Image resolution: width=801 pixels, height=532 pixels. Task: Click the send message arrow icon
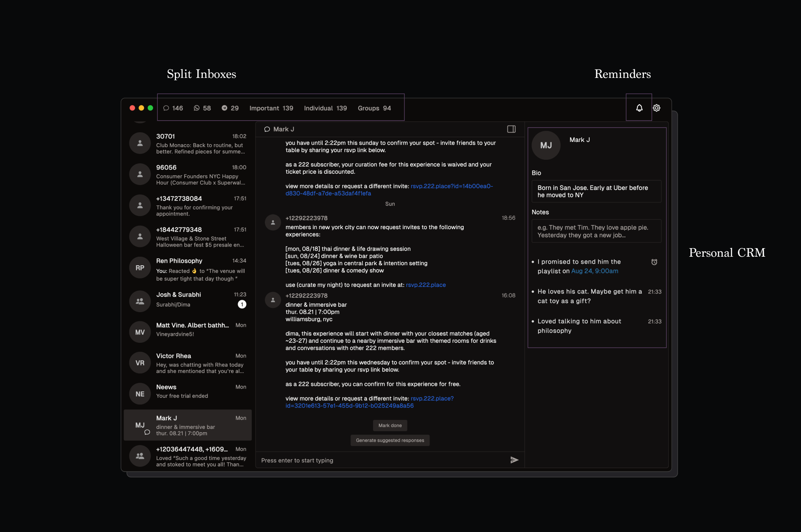tap(514, 460)
